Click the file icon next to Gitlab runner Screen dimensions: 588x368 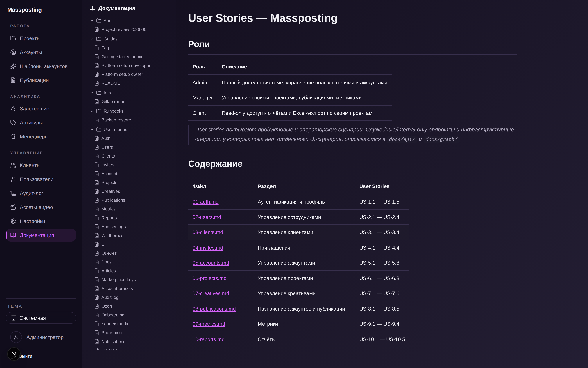click(97, 102)
